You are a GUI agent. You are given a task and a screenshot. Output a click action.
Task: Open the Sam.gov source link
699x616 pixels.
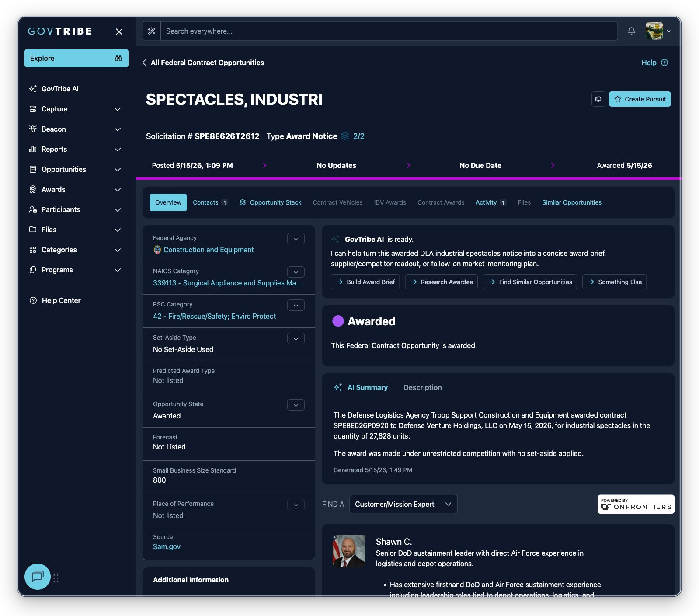167,546
